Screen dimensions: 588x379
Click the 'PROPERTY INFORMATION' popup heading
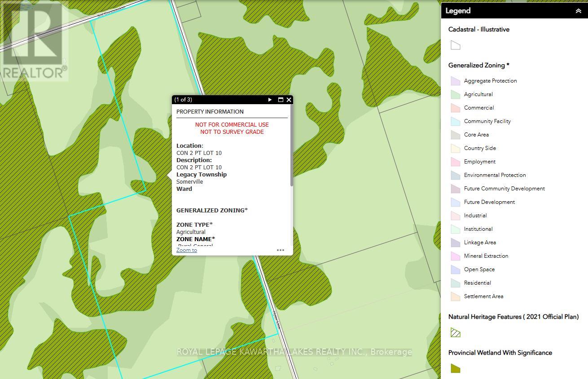tap(210, 112)
